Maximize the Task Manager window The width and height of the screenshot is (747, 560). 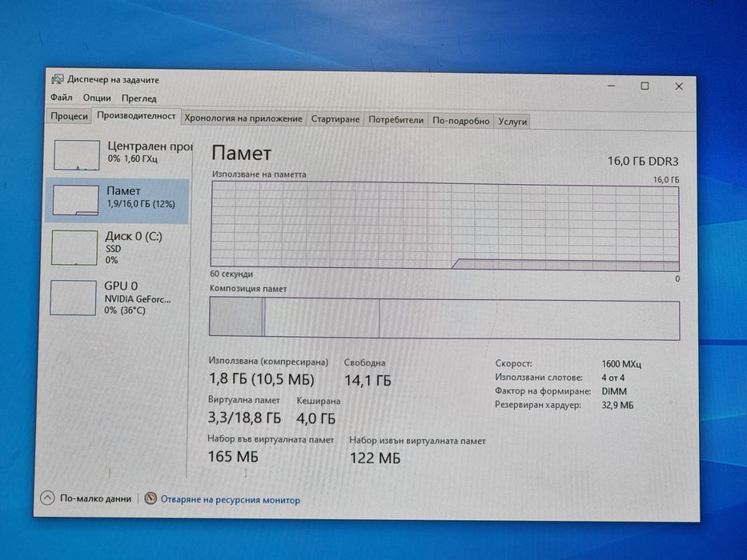(x=645, y=86)
